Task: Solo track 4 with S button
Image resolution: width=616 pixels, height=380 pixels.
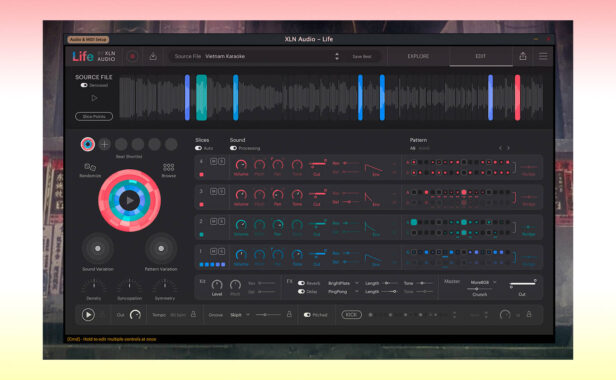Action: pyautogui.click(x=221, y=162)
